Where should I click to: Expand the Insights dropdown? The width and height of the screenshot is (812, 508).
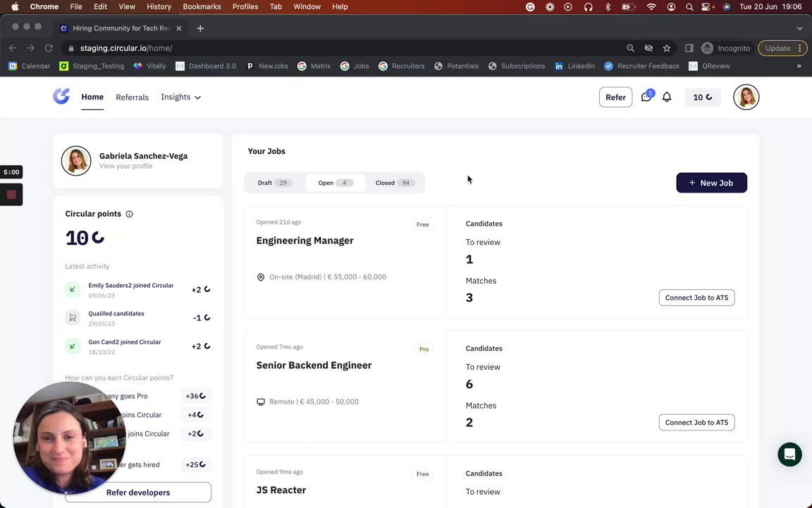click(180, 97)
